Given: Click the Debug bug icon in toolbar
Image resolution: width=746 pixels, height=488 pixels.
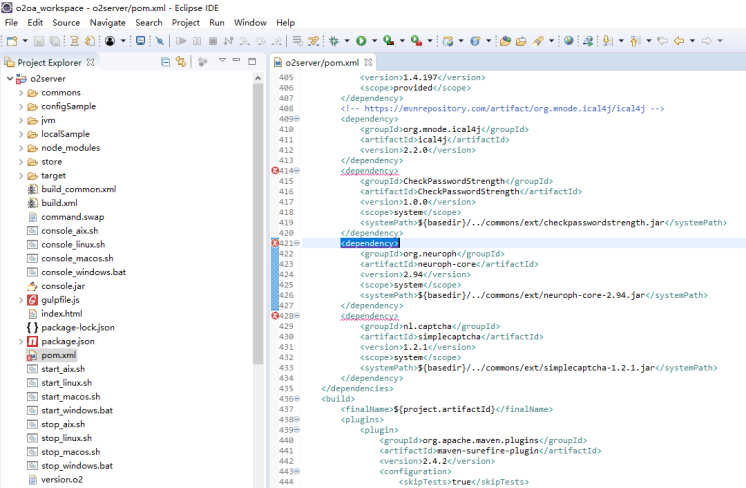Looking at the screenshot, I should pos(334,41).
